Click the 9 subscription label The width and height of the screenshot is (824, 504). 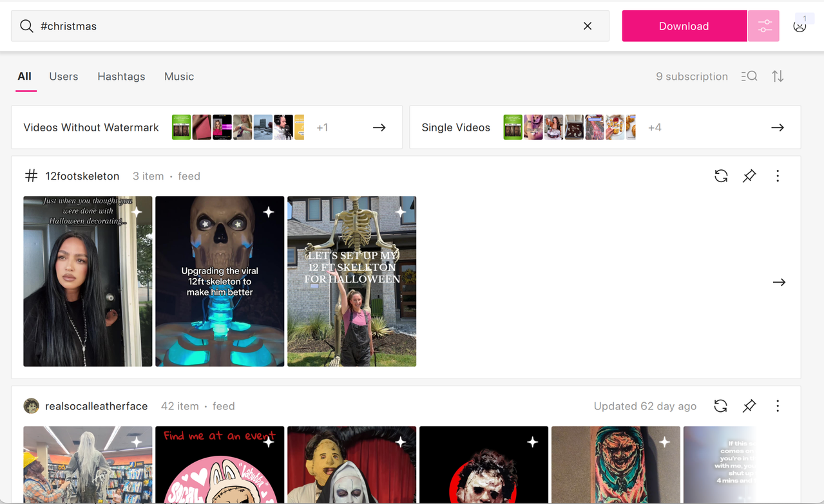692,77
